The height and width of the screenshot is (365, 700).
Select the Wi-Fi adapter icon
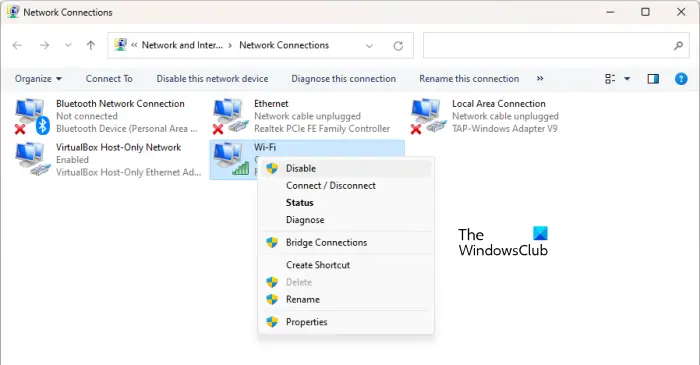click(231, 159)
